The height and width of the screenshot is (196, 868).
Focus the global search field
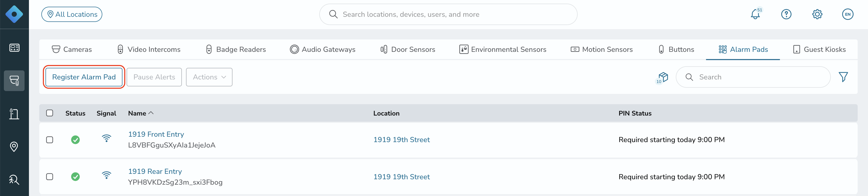pos(448,14)
